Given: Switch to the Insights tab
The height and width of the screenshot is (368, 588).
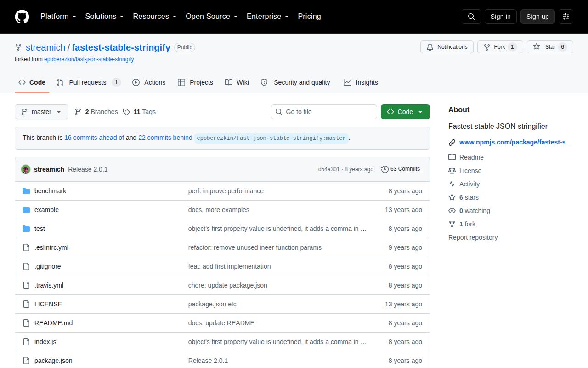Looking at the screenshot, I should [x=361, y=82].
